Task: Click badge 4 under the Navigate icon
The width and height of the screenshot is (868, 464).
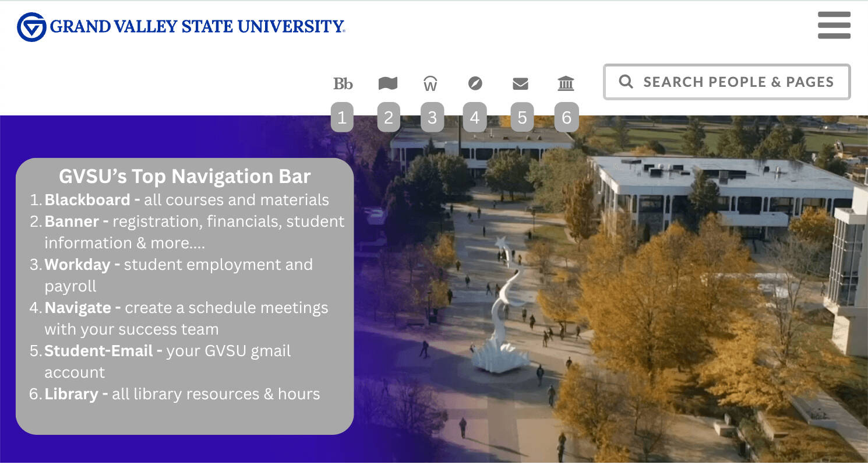Action: tap(475, 117)
